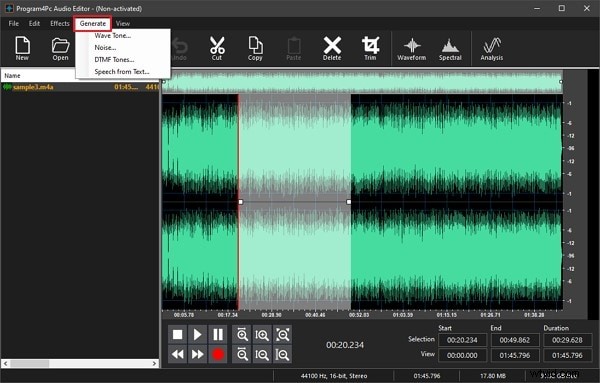Screen dimensions: 600x383
Task: Fast forward the audio
Action: click(x=197, y=354)
